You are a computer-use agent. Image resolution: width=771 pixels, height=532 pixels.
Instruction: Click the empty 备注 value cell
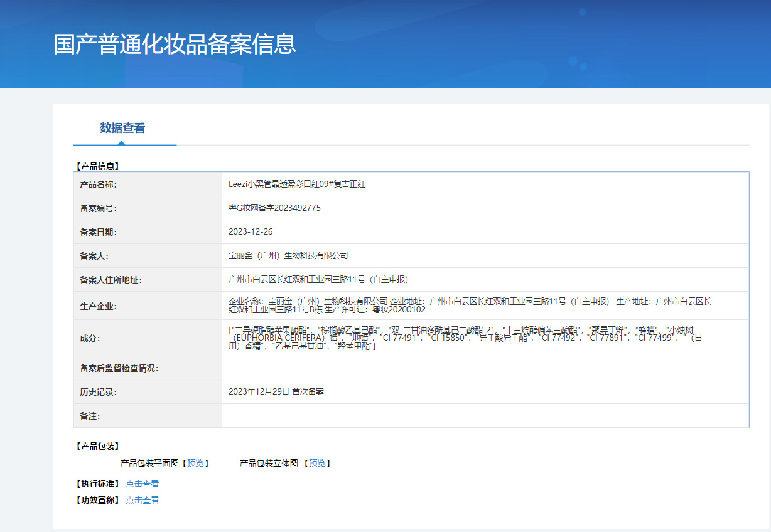tap(485, 416)
